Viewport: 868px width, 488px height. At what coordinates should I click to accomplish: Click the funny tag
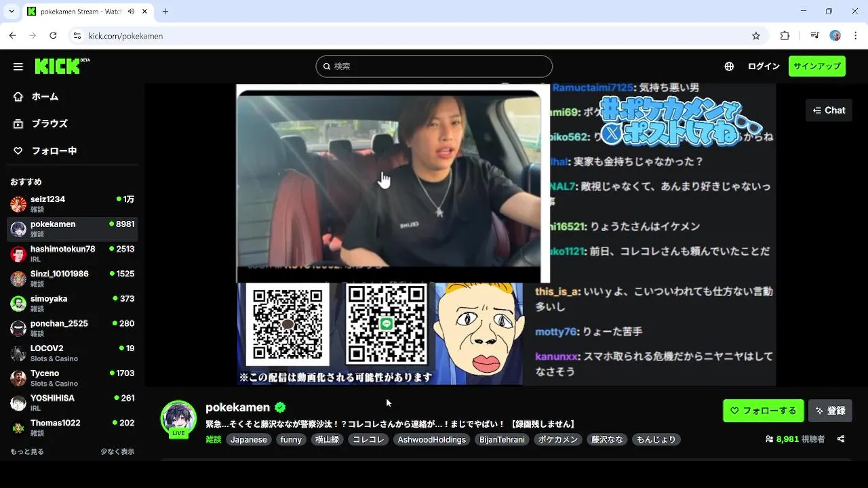291,440
